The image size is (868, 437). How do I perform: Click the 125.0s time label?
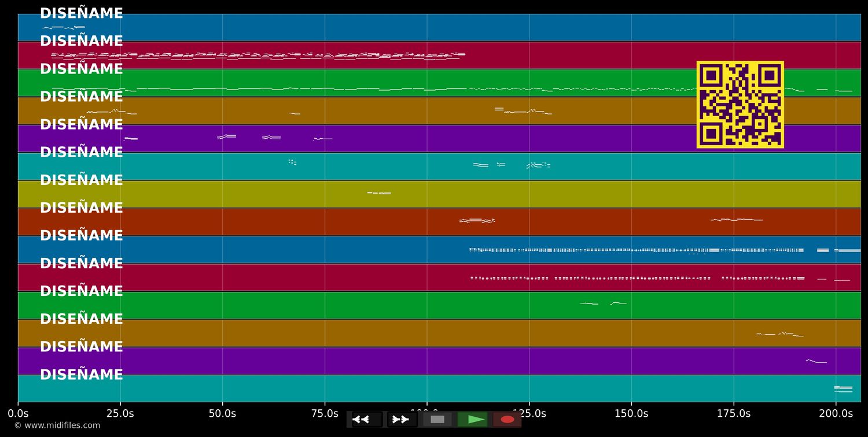coord(529,413)
